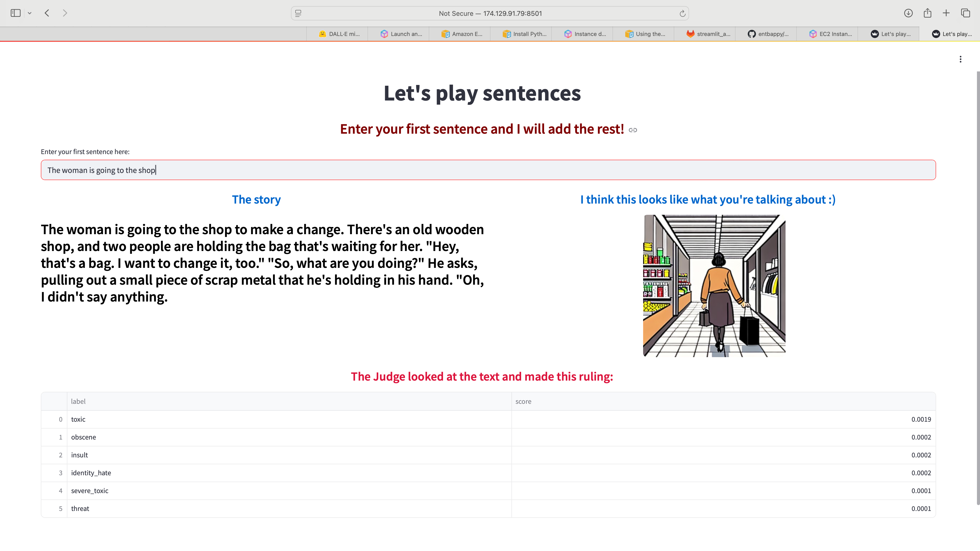This screenshot has width=980, height=551.
Task: Switch to the EC2 Instances tab
Action: coord(830,34)
